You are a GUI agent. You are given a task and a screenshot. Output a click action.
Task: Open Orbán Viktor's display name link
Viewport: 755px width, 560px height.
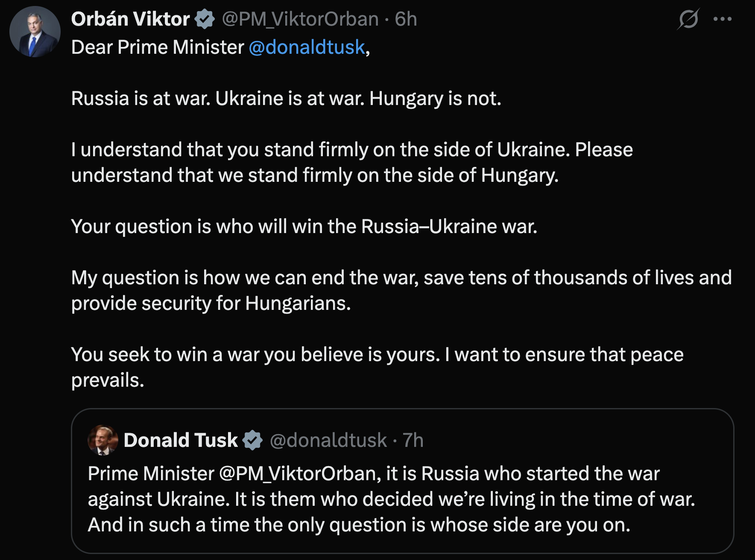click(x=130, y=19)
